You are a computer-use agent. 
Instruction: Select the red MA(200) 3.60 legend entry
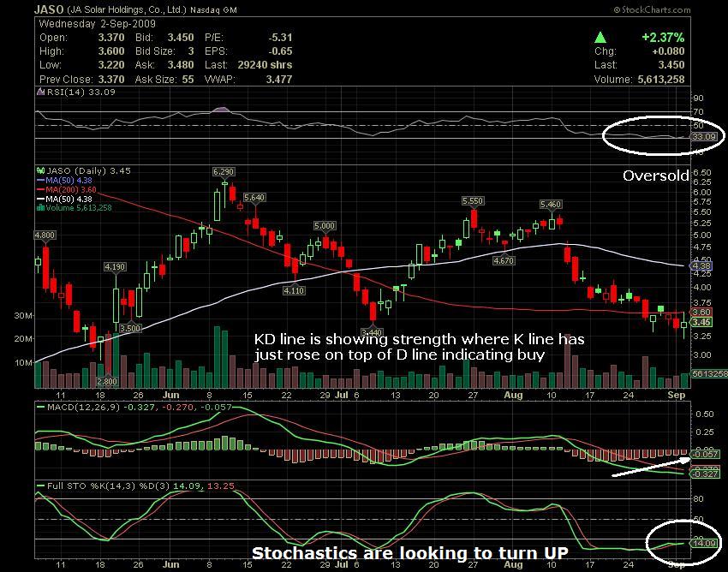(67, 189)
